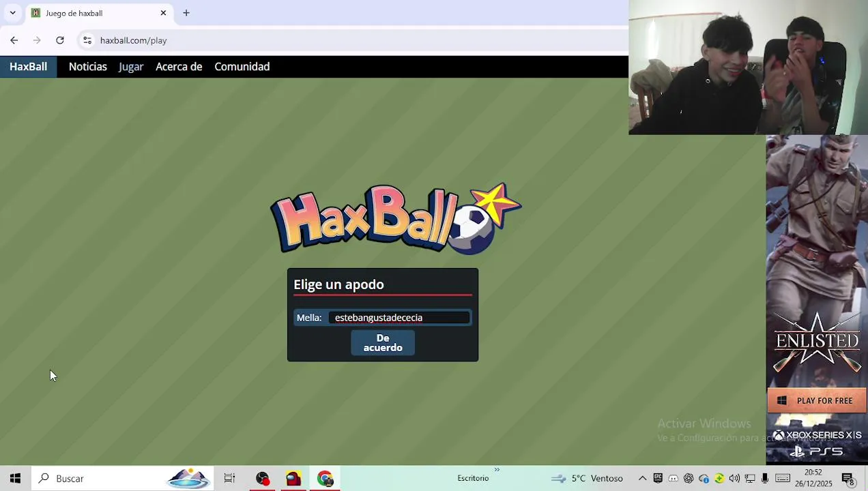Open the notification center icon
Viewport: 868px width, 491px height.
[x=849, y=479]
